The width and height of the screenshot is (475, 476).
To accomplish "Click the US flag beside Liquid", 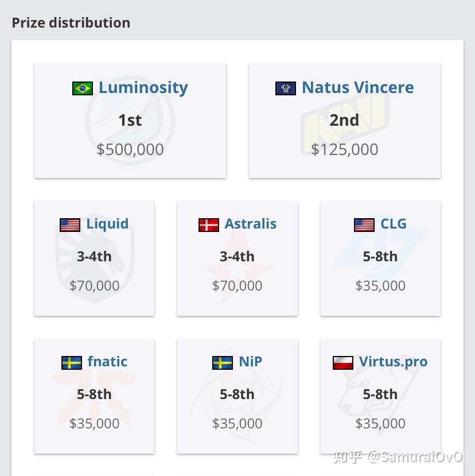I will (x=70, y=225).
